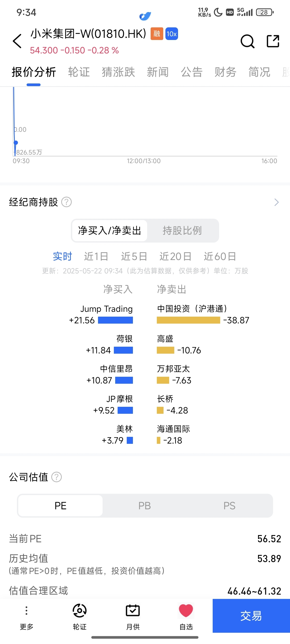Tap the share export icon
This screenshot has width=290, height=644.
pyautogui.click(x=273, y=41)
